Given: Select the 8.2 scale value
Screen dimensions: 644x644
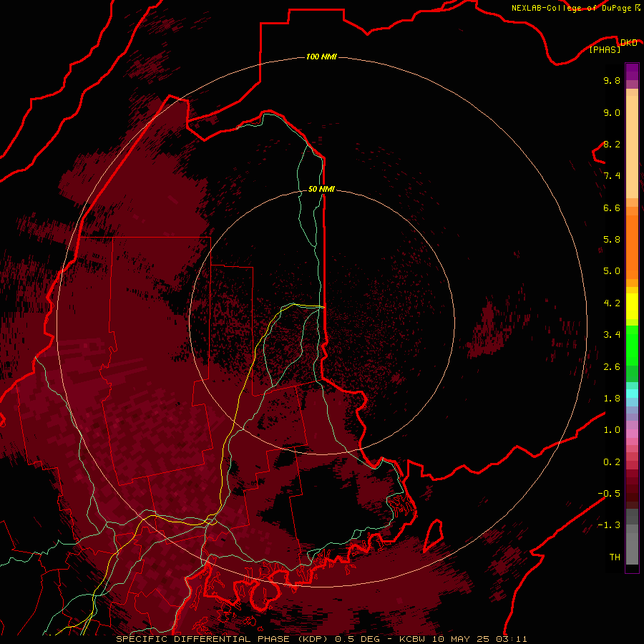Looking at the screenshot, I should [x=612, y=144].
